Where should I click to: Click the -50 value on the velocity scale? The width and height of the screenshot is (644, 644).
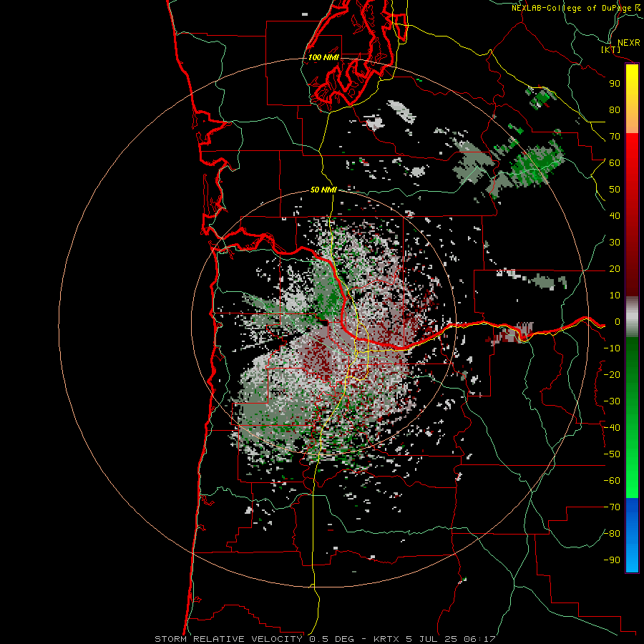point(612,454)
